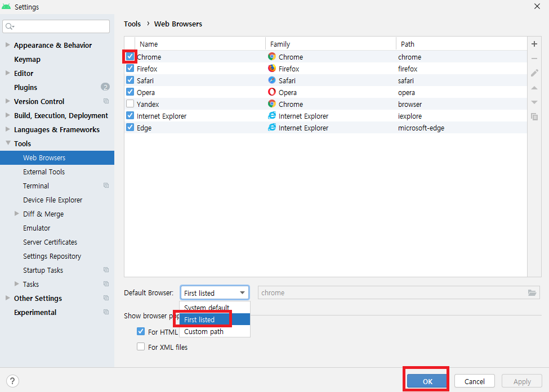Collapse the Tools section

tap(8, 143)
